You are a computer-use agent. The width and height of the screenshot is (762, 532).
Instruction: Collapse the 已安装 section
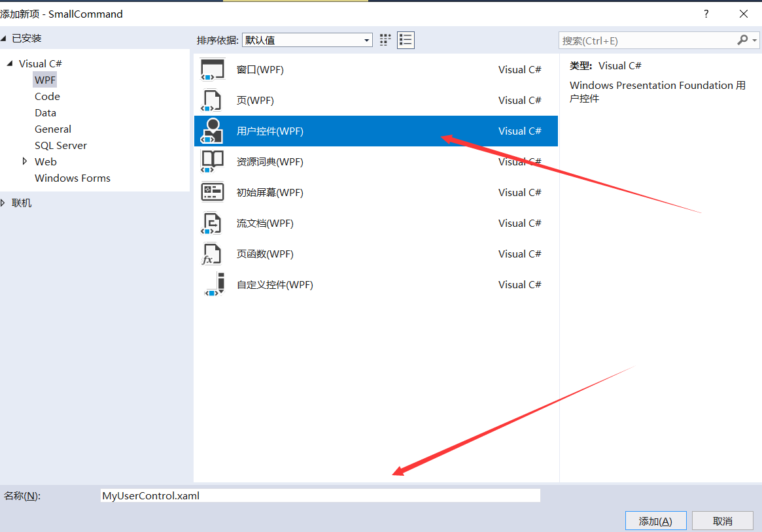(x=3, y=39)
